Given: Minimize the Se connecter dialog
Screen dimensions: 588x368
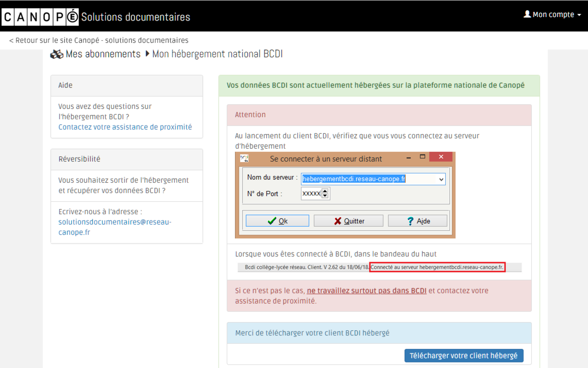Looking at the screenshot, I should (408, 158).
